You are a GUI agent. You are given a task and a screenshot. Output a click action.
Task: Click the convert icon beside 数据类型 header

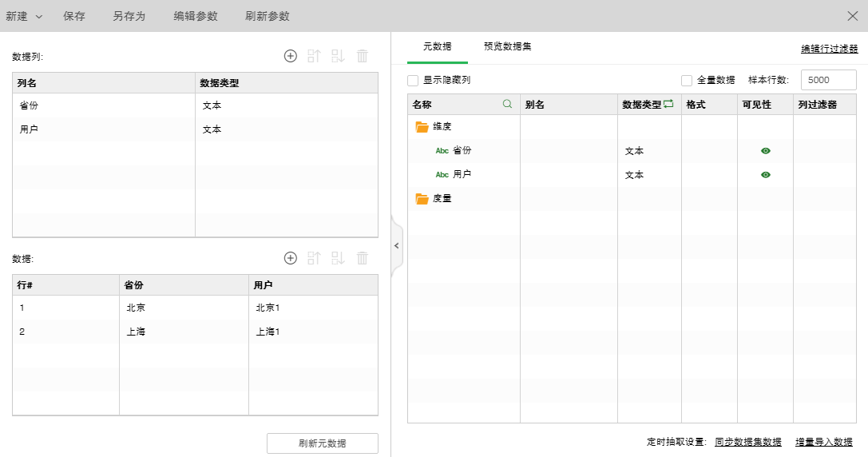(668, 104)
